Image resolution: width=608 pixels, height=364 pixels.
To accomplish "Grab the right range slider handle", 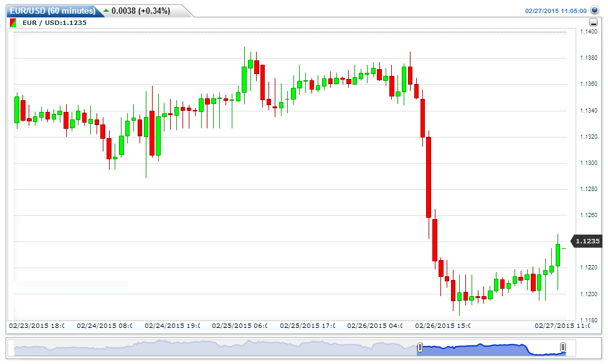I will (x=563, y=347).
